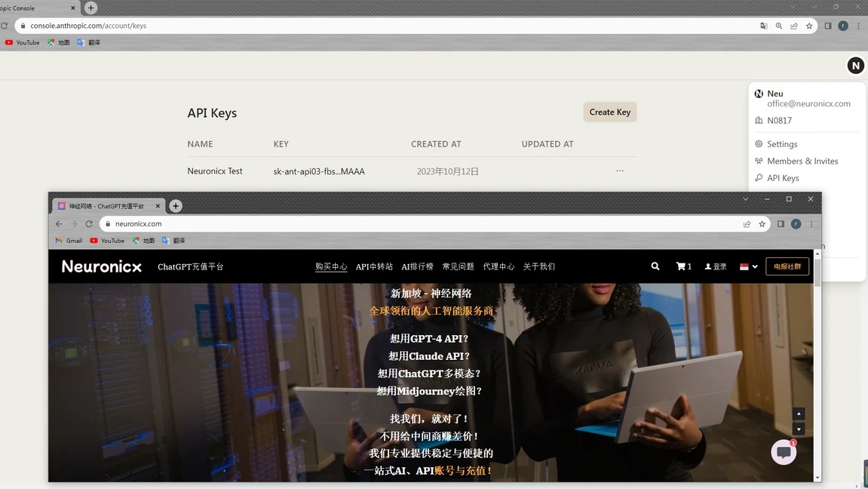Go back in neuronicx.com window
Viewport: 868px width, 489px height.
point(59,223)
